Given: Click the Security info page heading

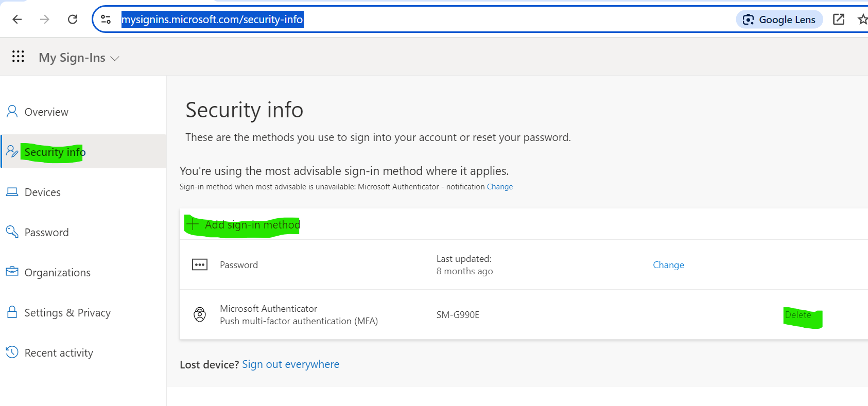Looking at the screenshot, I should click(x=245, y=110).
